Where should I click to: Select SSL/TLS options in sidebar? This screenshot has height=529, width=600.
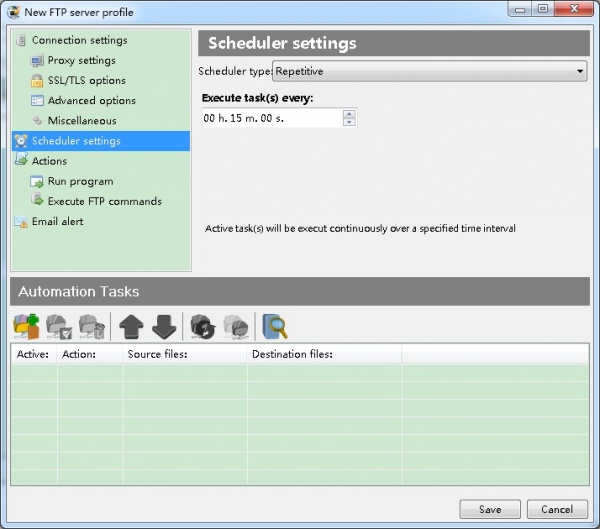[x=86, y=81]
